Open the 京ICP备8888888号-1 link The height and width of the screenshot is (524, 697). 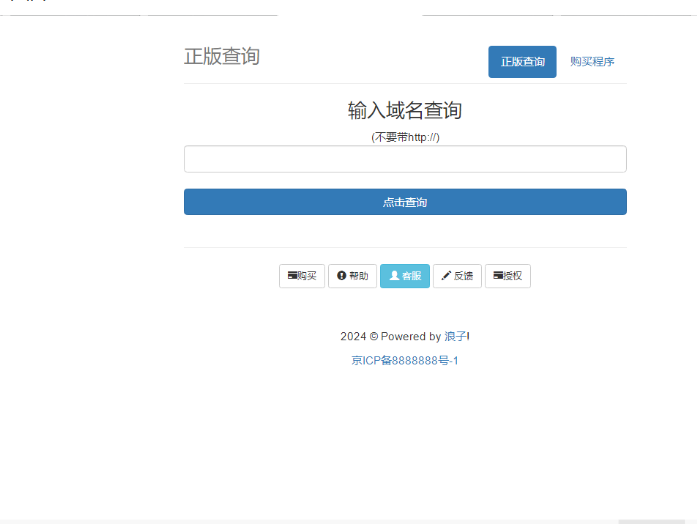click(405, 360)
